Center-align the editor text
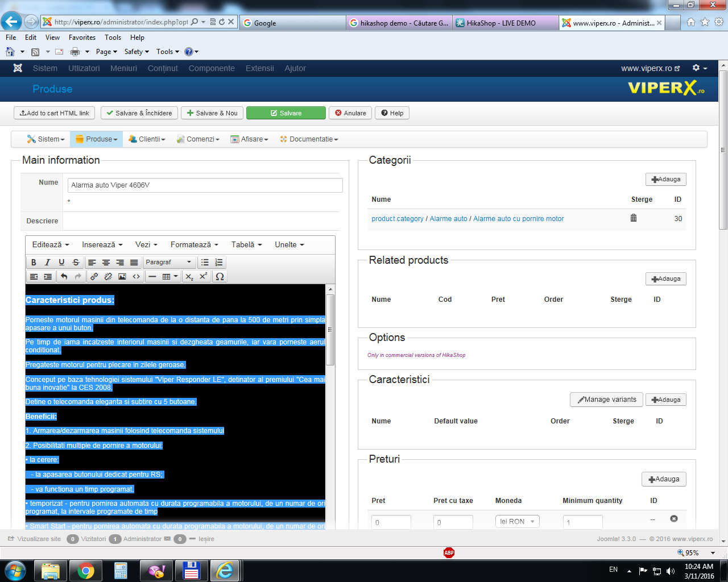Screen dimensions: 728x582 tap(106, 262)
